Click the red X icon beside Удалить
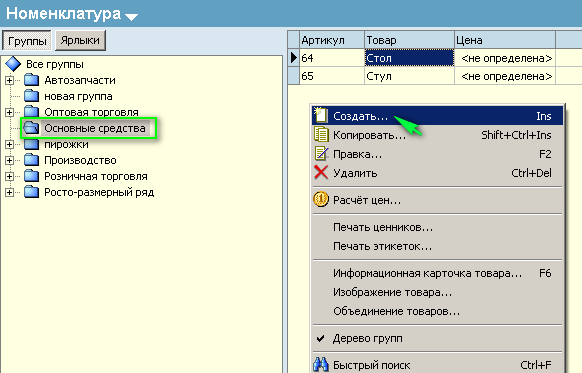The image size is (582, 373). point(321,172)
